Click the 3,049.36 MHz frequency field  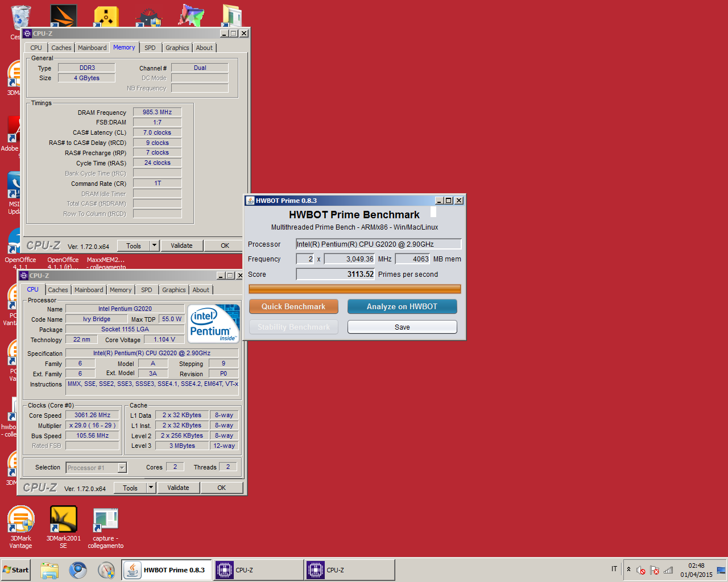click(x=349, y=259)
